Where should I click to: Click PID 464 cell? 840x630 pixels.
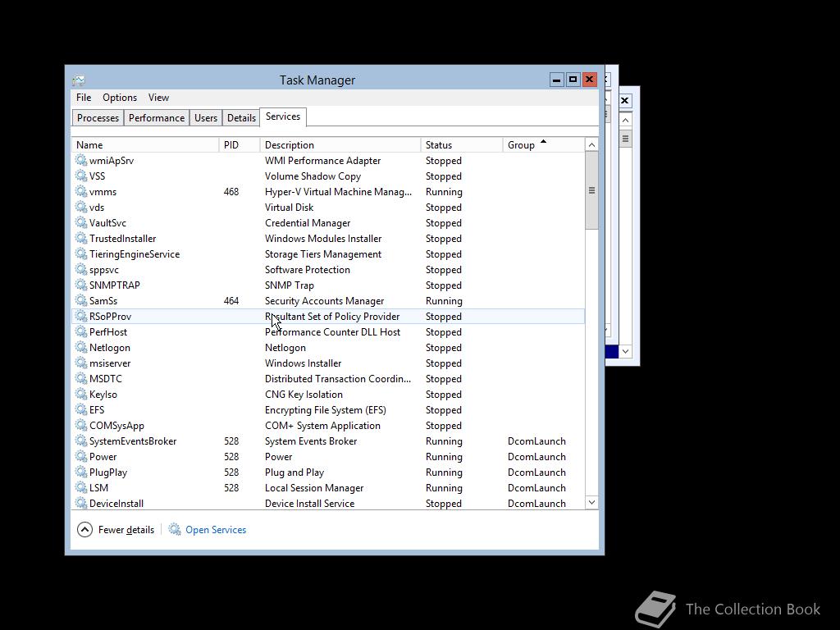231,301
